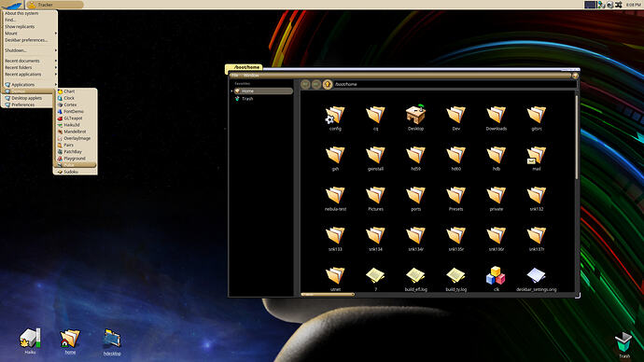This screenshot has height=362, width=644.
Task: Expand the Applications submenu
Action: click(30, 85)
